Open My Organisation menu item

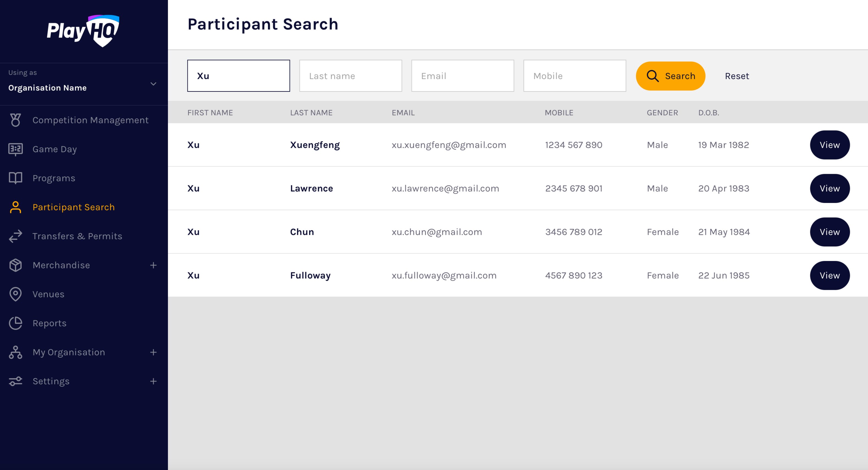tap(69, 352)
